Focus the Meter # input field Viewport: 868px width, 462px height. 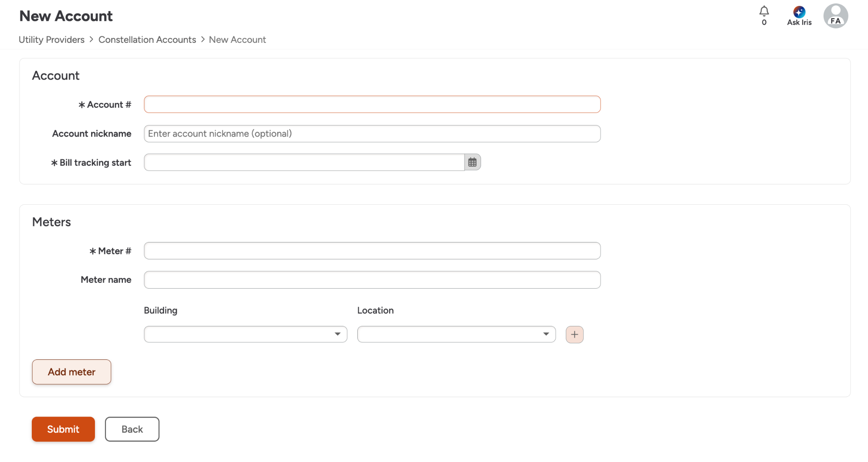tap(372, 251)
